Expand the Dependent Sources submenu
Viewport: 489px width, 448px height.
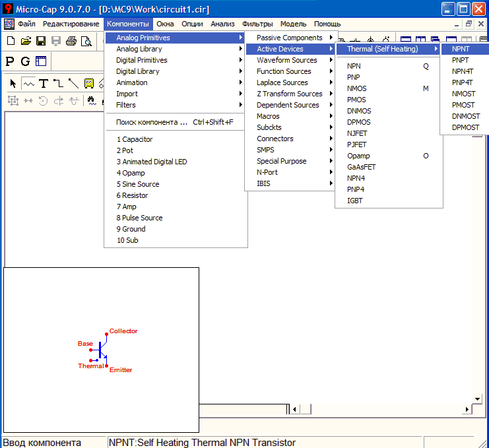point(290,105)
